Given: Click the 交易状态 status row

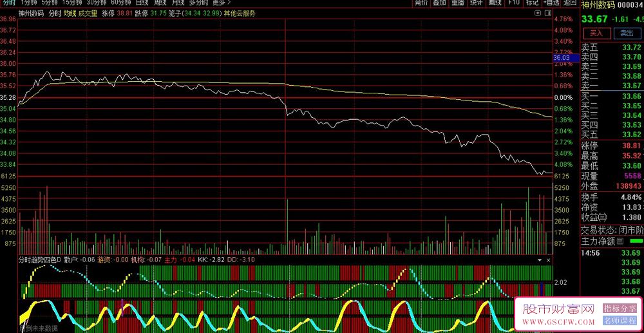Looking at the screenshot, I should click(612, 229).
